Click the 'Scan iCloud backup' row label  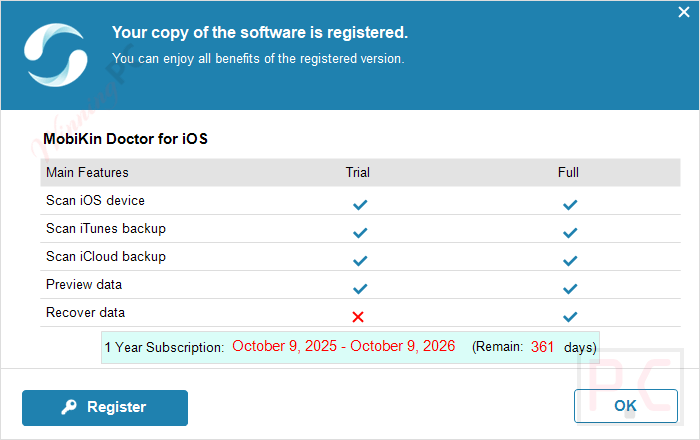point(106,257)
